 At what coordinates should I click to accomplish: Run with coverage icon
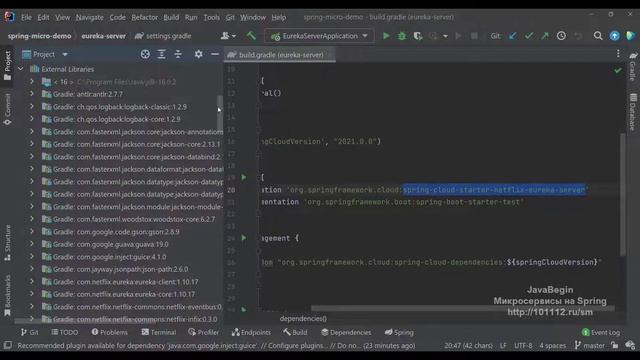tap(418, 36)
